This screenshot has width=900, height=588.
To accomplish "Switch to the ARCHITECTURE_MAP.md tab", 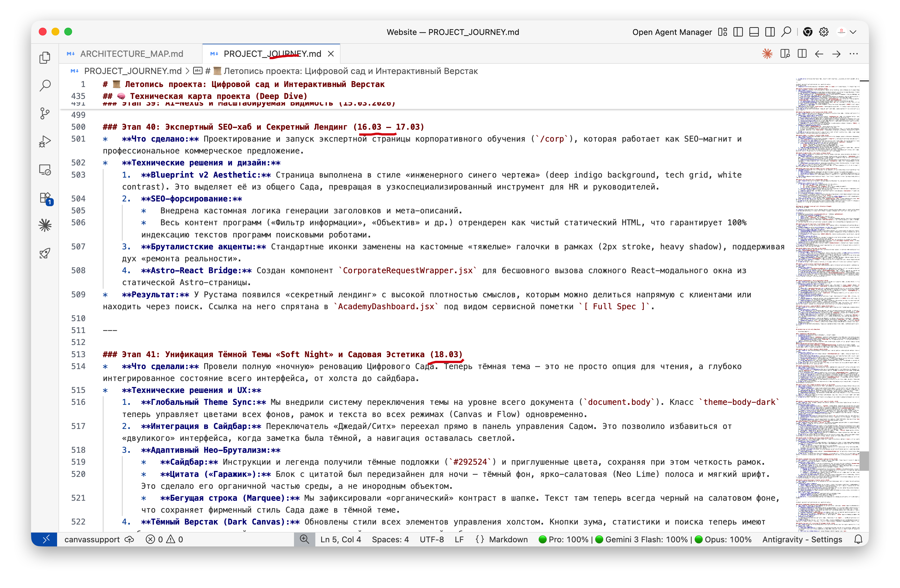I will click(131, 54).
